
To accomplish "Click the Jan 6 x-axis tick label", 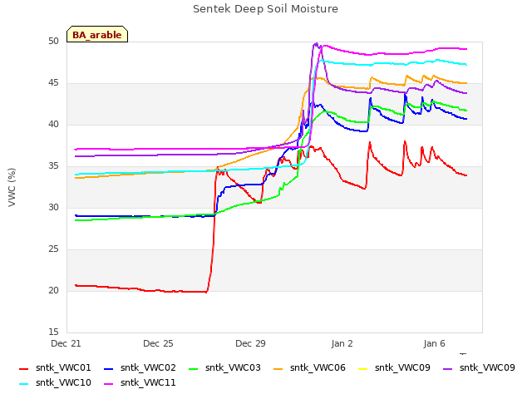I will click(x=434, y=343).
